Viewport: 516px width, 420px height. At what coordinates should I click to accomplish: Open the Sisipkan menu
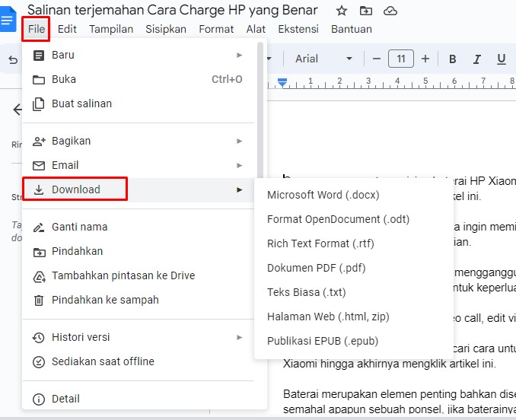(x=166, y=29)
